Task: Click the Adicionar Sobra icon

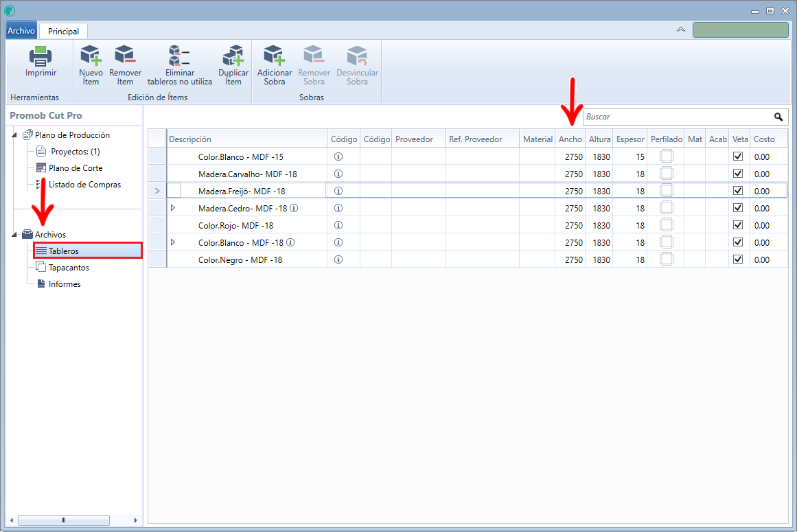Action: click(274, 56)
